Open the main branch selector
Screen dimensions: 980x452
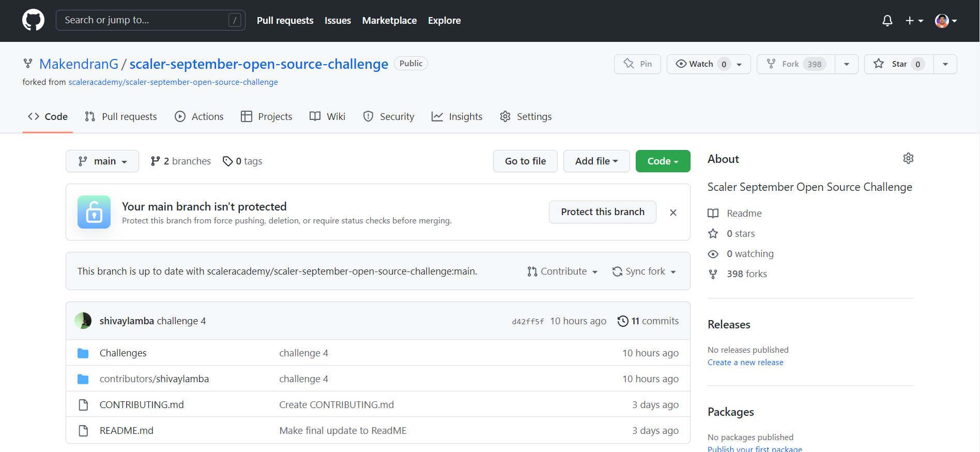[102, 161]
